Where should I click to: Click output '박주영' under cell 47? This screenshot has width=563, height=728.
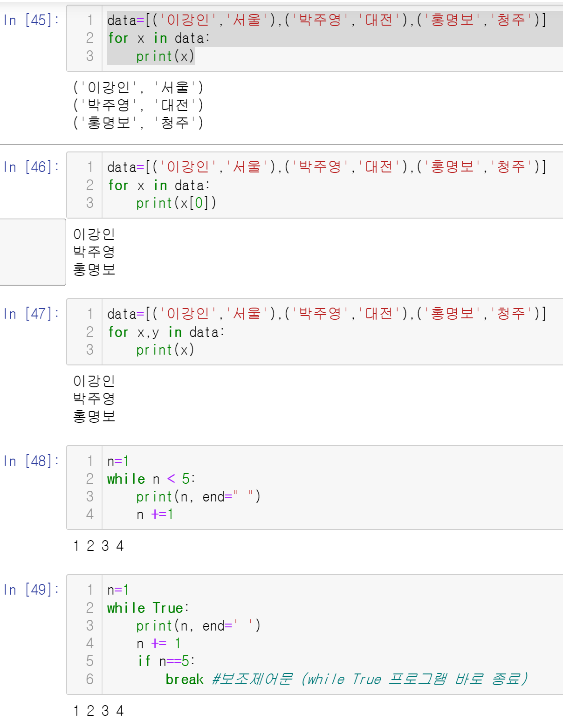point(94,398)
